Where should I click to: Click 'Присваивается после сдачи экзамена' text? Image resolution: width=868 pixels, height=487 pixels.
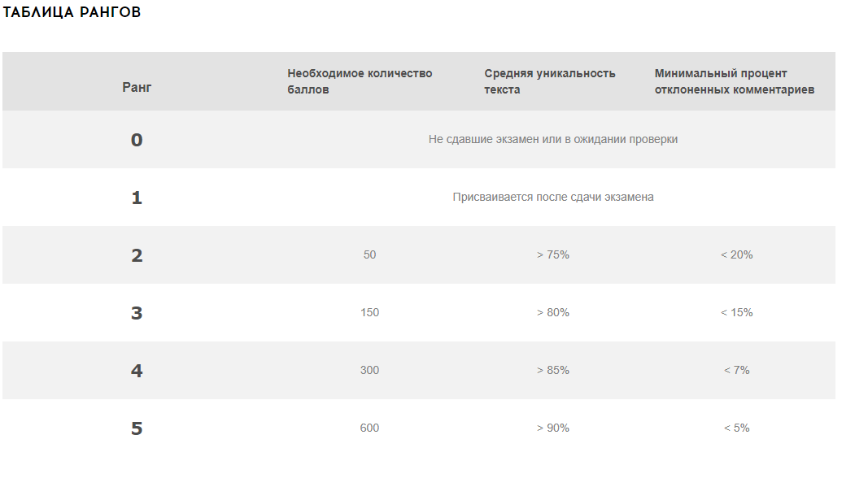[553, 197]
